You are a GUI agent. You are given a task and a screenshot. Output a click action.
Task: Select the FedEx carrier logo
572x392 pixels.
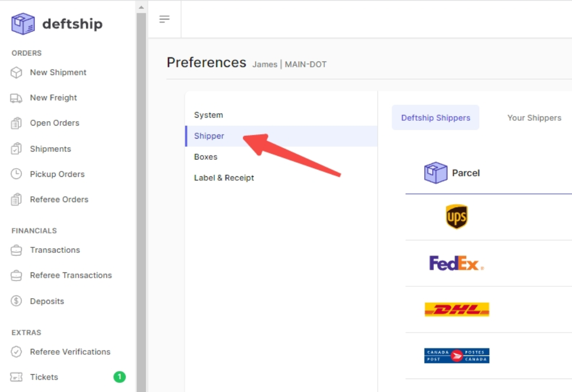point(457,263)
